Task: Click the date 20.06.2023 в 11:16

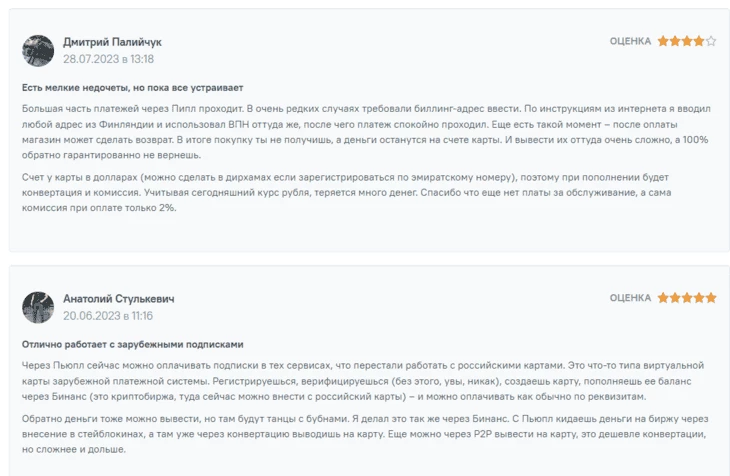Action: (x=108, y=316)
